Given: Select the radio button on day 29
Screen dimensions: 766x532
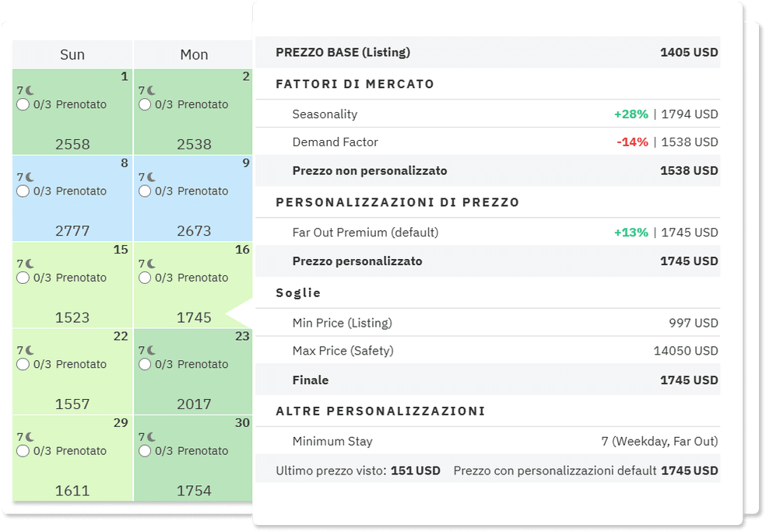Looking at the screenshot, I should click(23, 451).
